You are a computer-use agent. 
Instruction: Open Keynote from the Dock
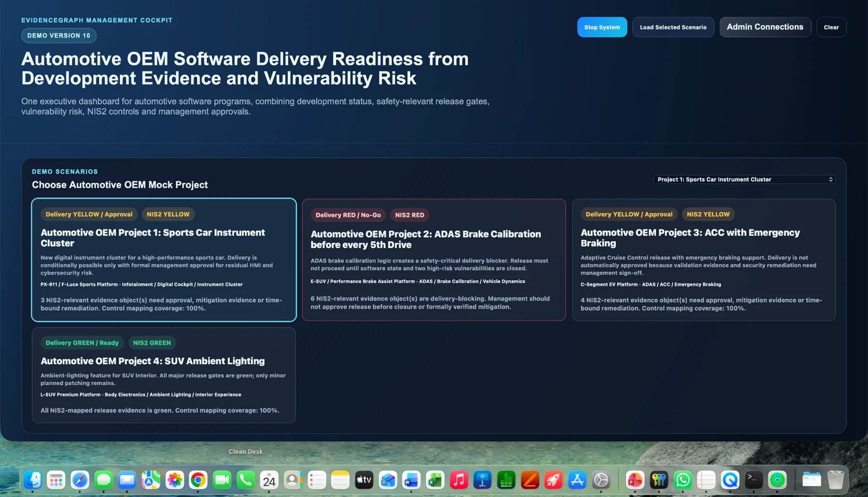point(482,480)
